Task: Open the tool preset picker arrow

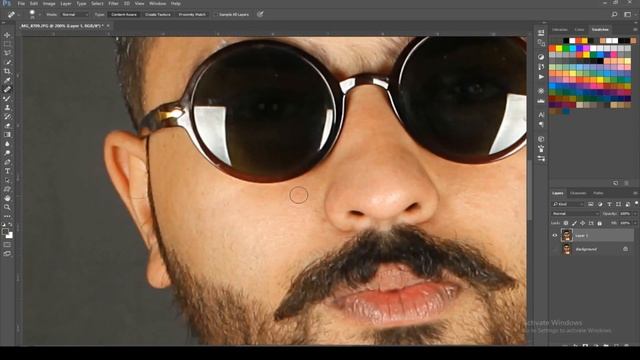Action: (19, 15)
